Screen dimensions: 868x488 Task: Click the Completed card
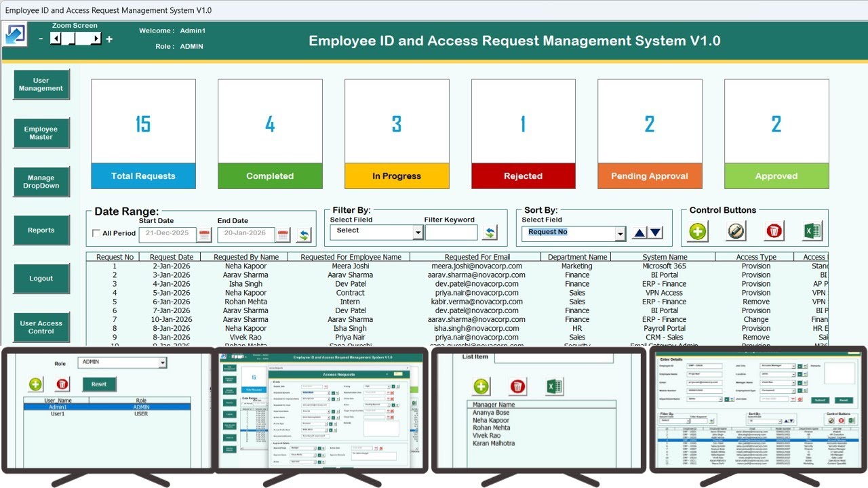(270, 134)
